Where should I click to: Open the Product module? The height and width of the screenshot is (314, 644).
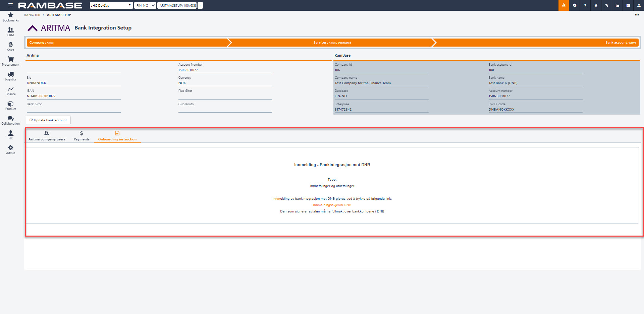(x=11, y=106)
